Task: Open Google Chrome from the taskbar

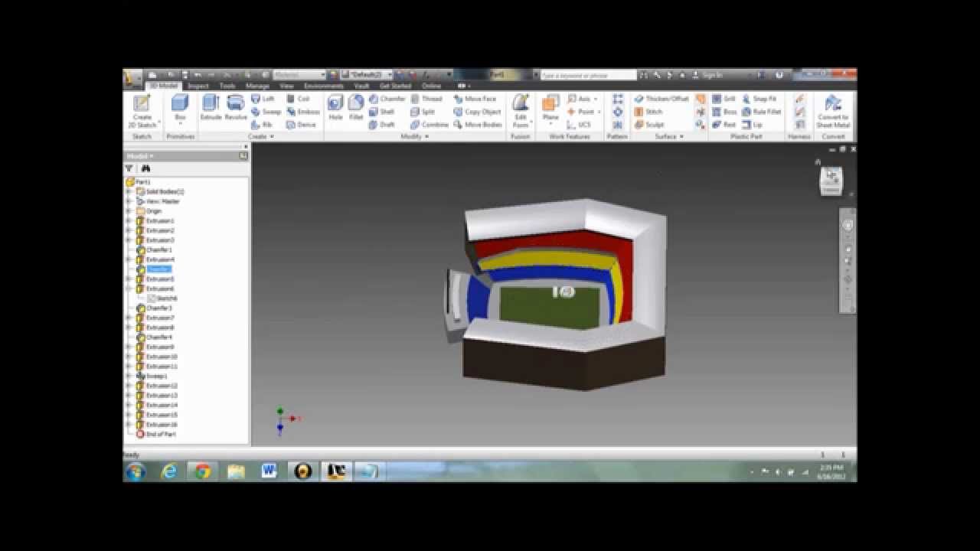Action: click(x=202, y=471)
